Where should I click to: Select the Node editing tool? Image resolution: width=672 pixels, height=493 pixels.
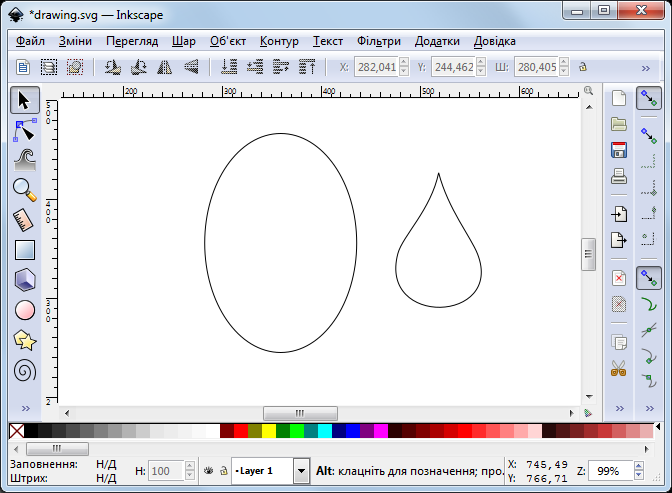25,129
